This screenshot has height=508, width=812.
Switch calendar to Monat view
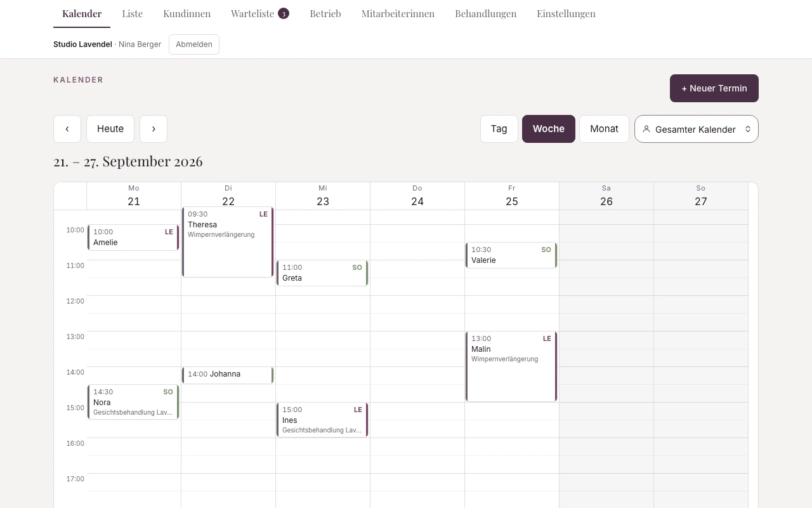(x=604, y=129)
